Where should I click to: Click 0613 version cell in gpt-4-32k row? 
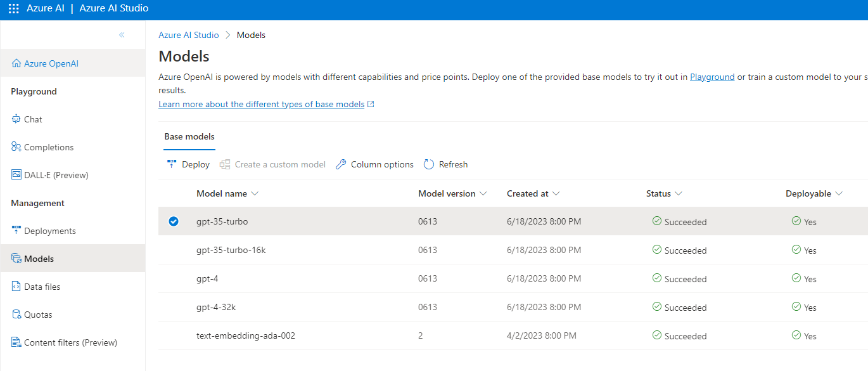coord(428,307)
